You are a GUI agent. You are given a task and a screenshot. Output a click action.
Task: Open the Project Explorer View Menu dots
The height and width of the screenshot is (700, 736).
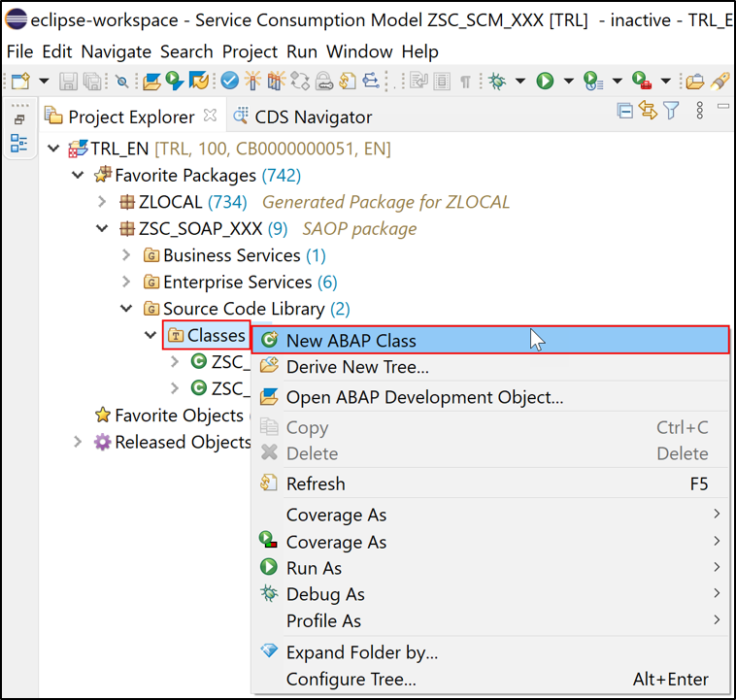pyautogui.click(x=700, y=111)
